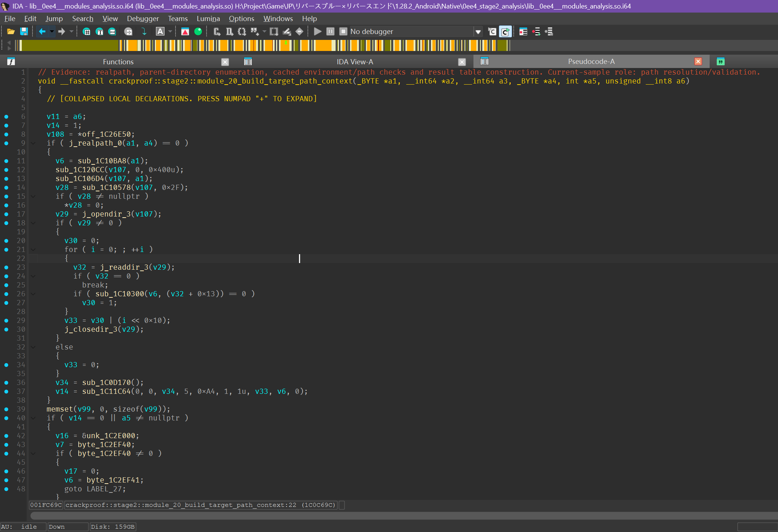Open the 'No debugger' selection dropdown
This screenshot has height=532, width=778.
[478, 32]
